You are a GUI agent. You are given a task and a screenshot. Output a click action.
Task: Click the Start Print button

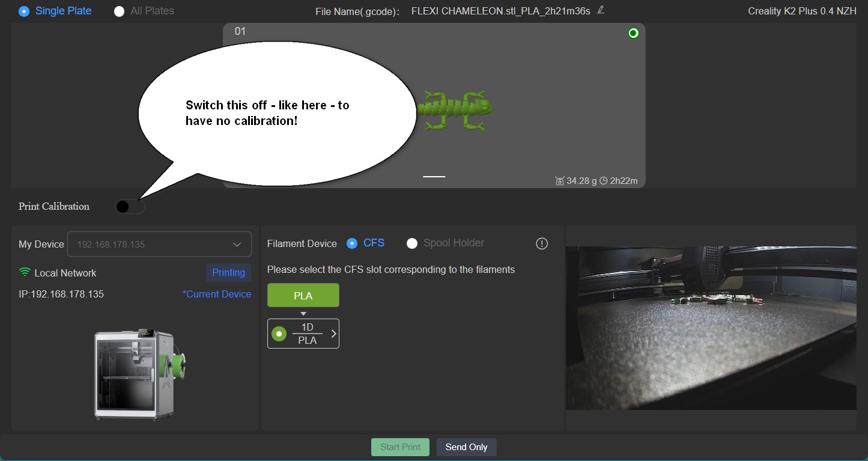tap(400, 447)
